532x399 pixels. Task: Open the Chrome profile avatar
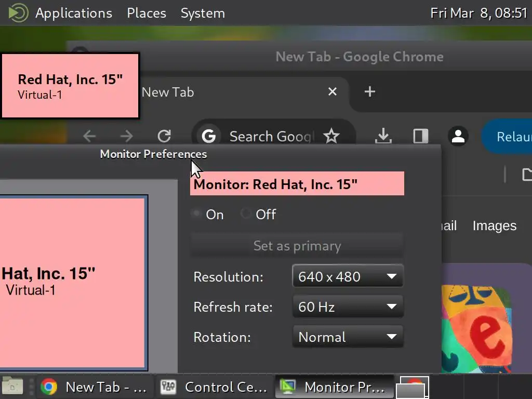[x=458, y=136]
